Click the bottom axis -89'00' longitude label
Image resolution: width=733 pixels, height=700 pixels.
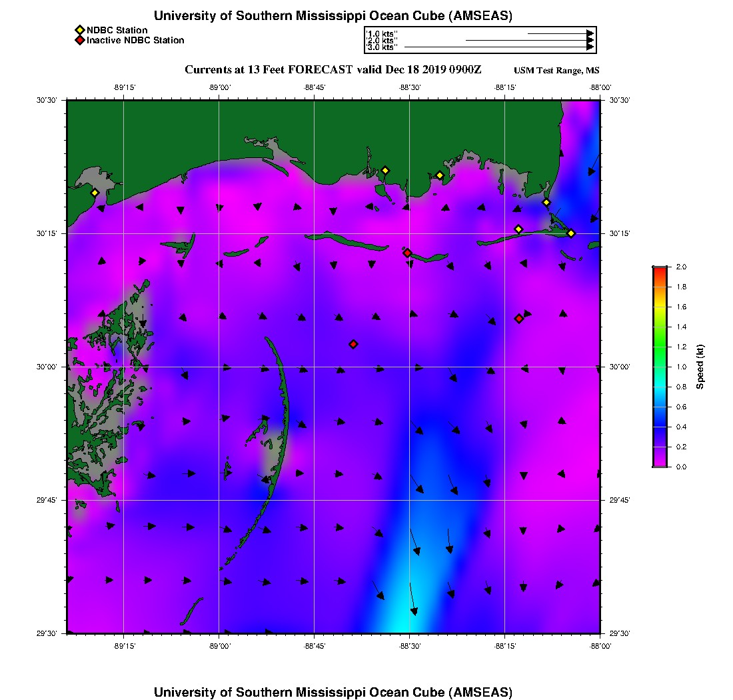[219, 646]
